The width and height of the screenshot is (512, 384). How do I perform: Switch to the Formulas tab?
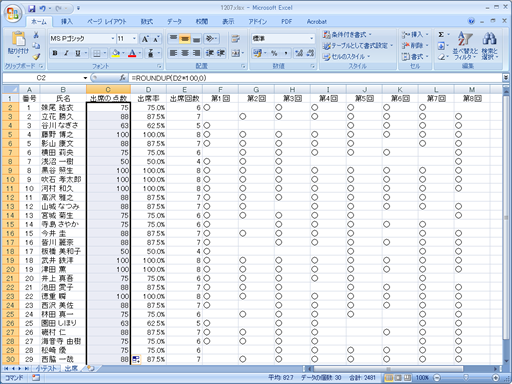147,21
